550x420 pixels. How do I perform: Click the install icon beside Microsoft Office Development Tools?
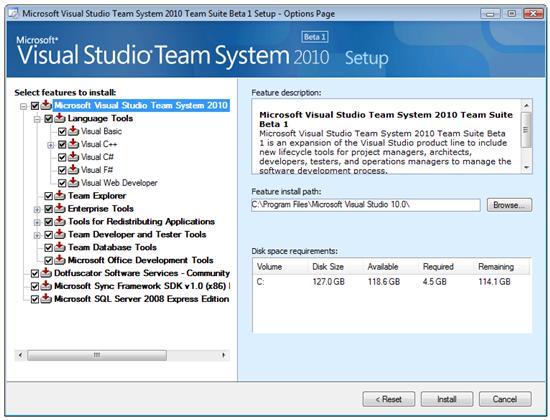[60, 260]
